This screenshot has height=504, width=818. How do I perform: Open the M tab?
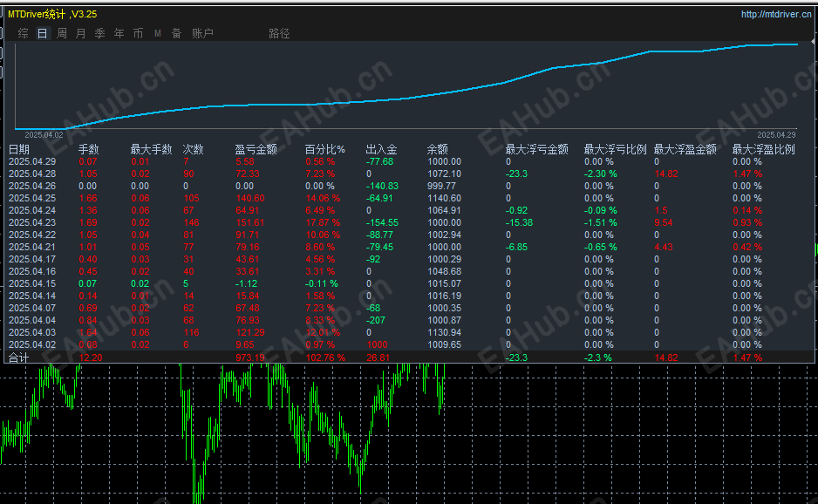[158, 33]
